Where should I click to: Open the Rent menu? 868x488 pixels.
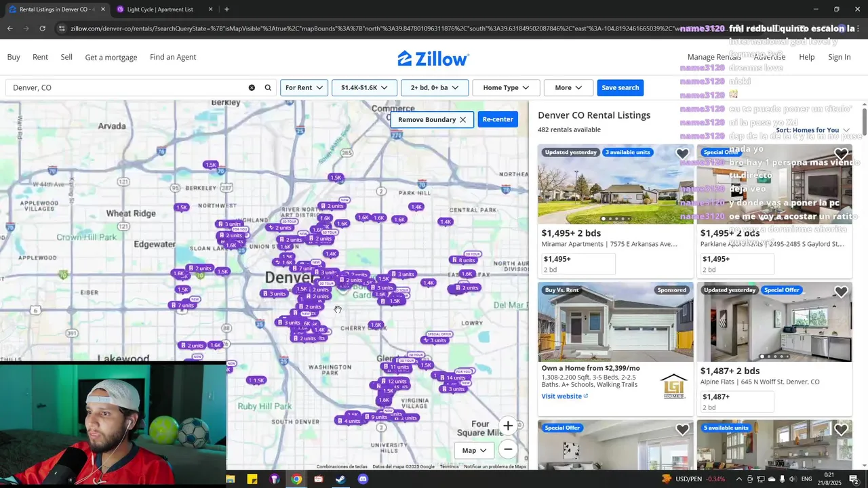(40, 57)
